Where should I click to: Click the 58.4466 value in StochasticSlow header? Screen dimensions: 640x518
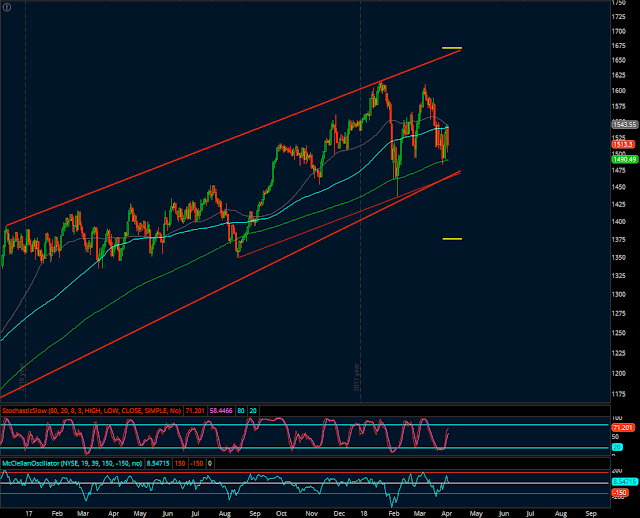click(221, 411)
